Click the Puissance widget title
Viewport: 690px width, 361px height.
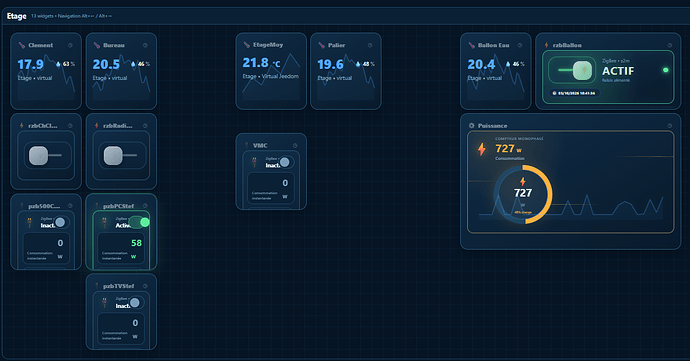tap(492, 126)
